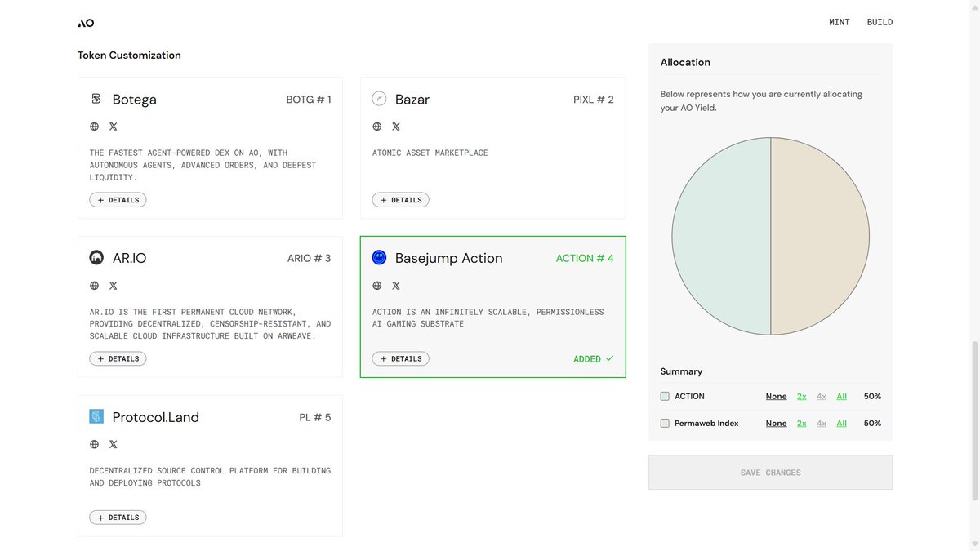Image resolution: width=980 pixels, height=551 pixels.
Task: Expand Basejump Action details
Action: click(x=401, y=358)
